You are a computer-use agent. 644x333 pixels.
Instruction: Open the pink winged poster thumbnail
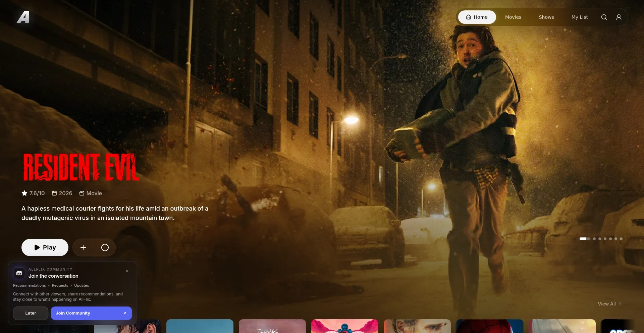point(345,326)
